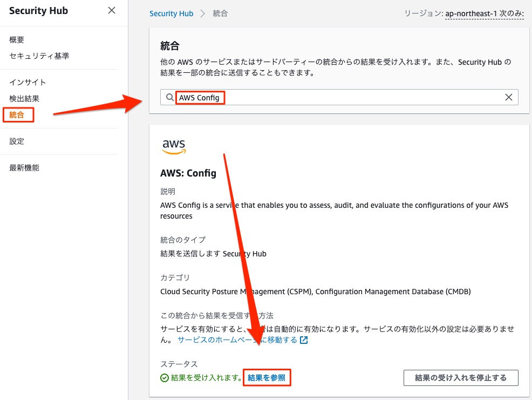
Task: Click the external link icon beside the service homepage link
Action: click(304, 340)
